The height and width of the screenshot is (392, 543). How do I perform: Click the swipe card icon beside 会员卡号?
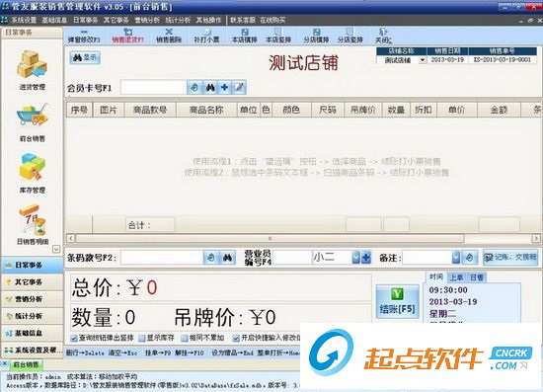click(x=194, y=87)
